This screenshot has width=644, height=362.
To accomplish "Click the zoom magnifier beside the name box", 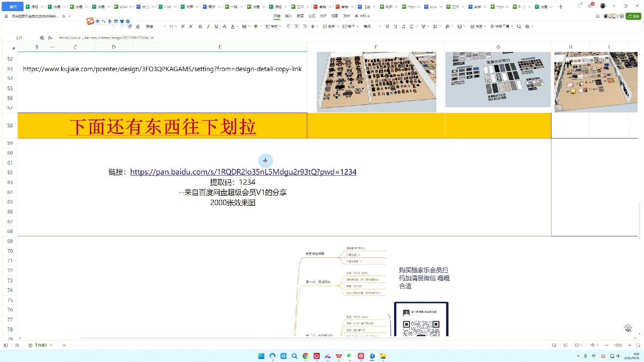I will click(x=42, y=38).
